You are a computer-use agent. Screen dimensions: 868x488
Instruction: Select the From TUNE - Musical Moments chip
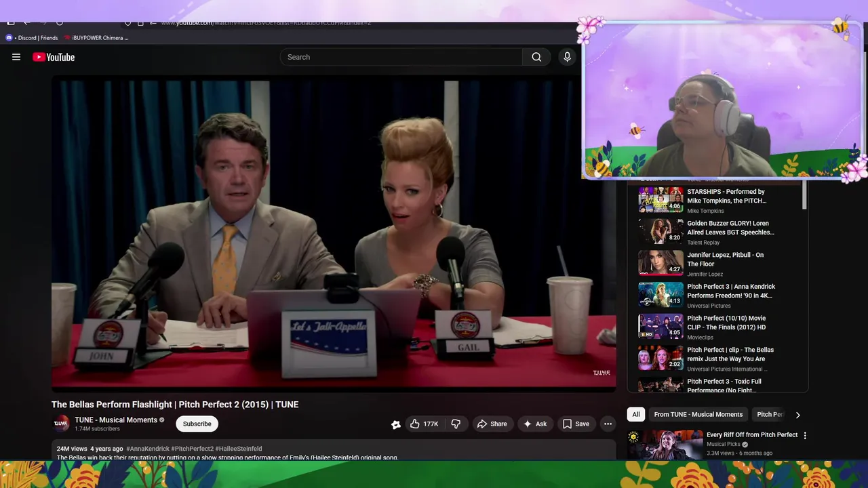pyautogui.click(x=698, y=414)
